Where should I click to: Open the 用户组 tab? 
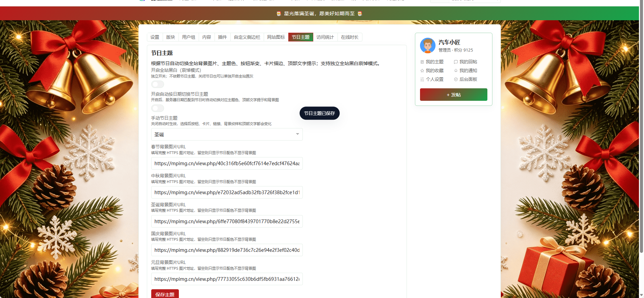[x=189, y=37]
